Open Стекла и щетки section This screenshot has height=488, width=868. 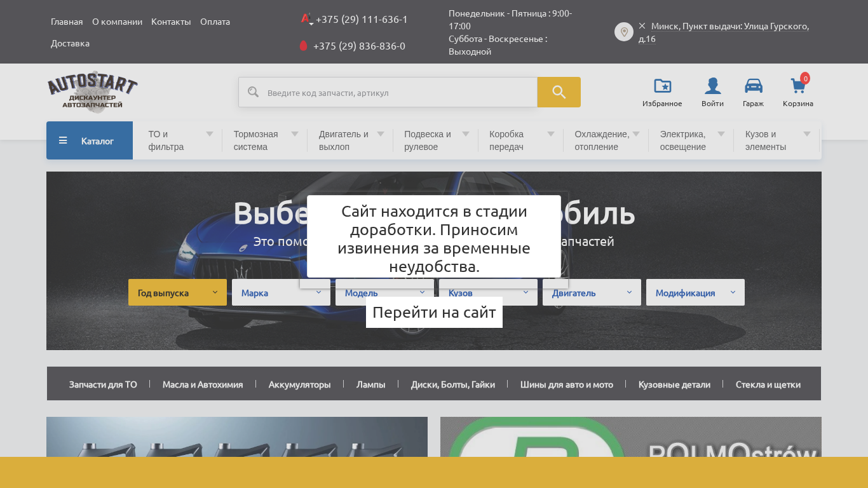pyautogui.click(x=768, y=384)
